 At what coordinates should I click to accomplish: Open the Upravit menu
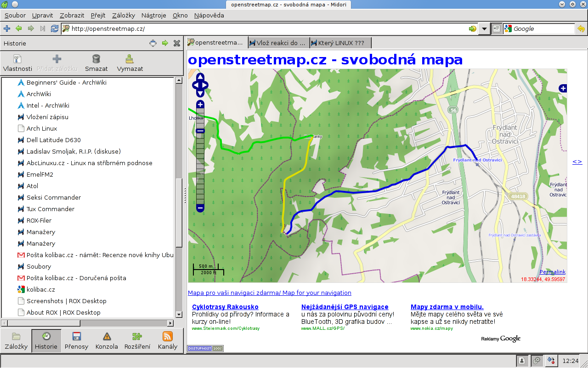[x=43, y=15]
